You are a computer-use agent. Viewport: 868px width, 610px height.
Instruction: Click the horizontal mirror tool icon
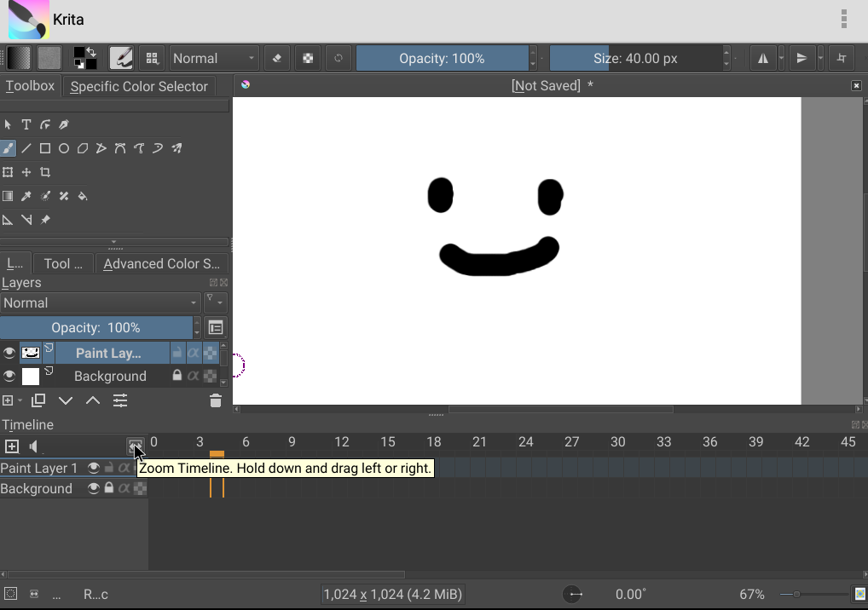(762, 59)
